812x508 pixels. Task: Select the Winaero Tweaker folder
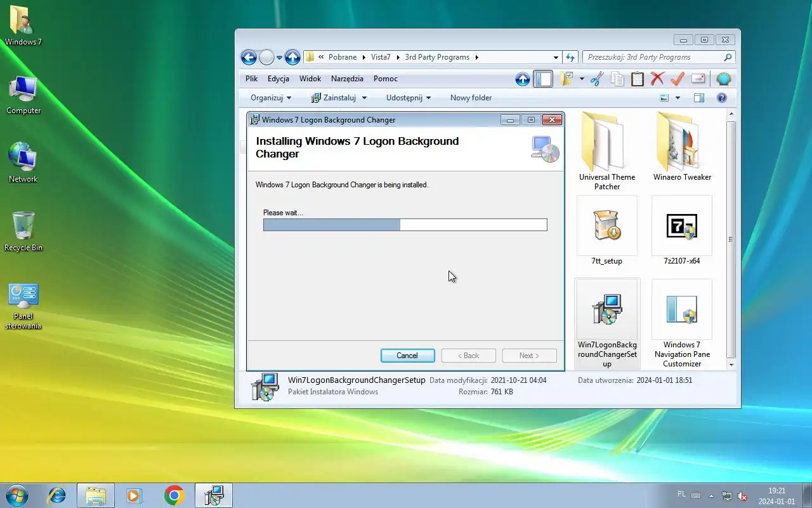click(682, 147)
